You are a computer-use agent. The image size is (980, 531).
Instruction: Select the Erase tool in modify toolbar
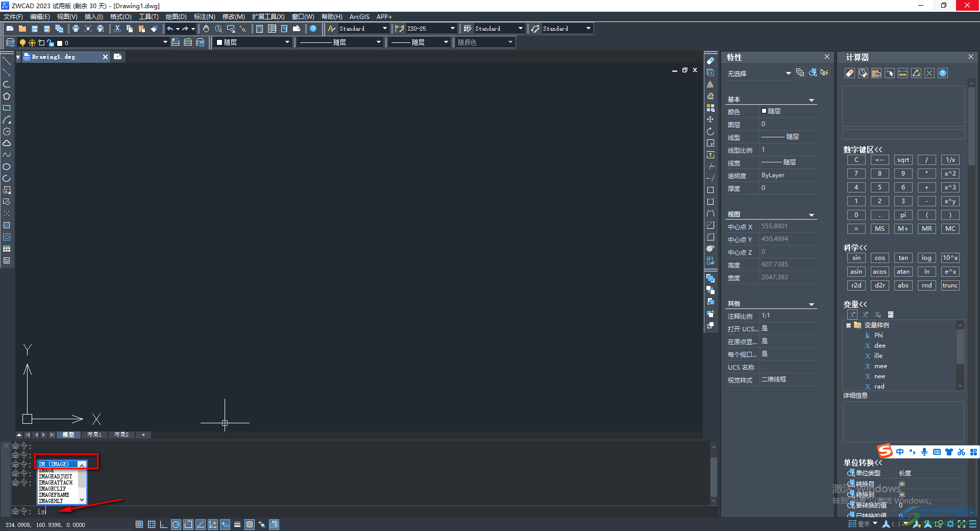[710, 61]
